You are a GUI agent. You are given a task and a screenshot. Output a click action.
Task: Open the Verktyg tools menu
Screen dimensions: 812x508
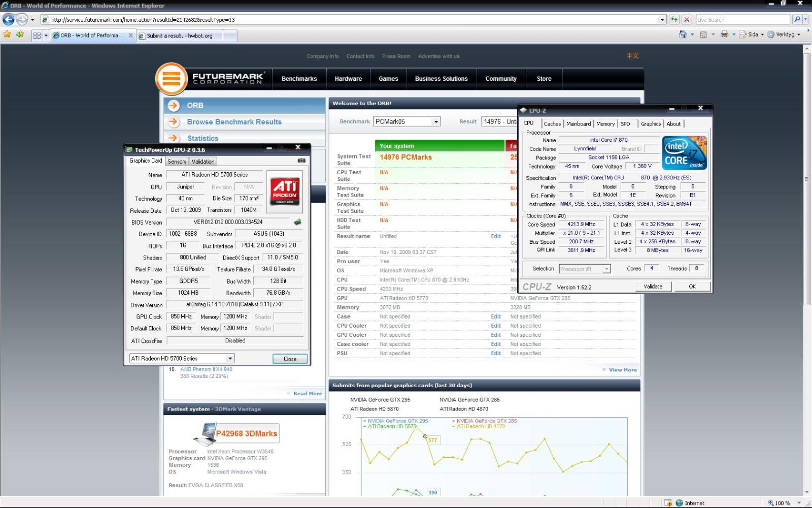tap(784, 35)
